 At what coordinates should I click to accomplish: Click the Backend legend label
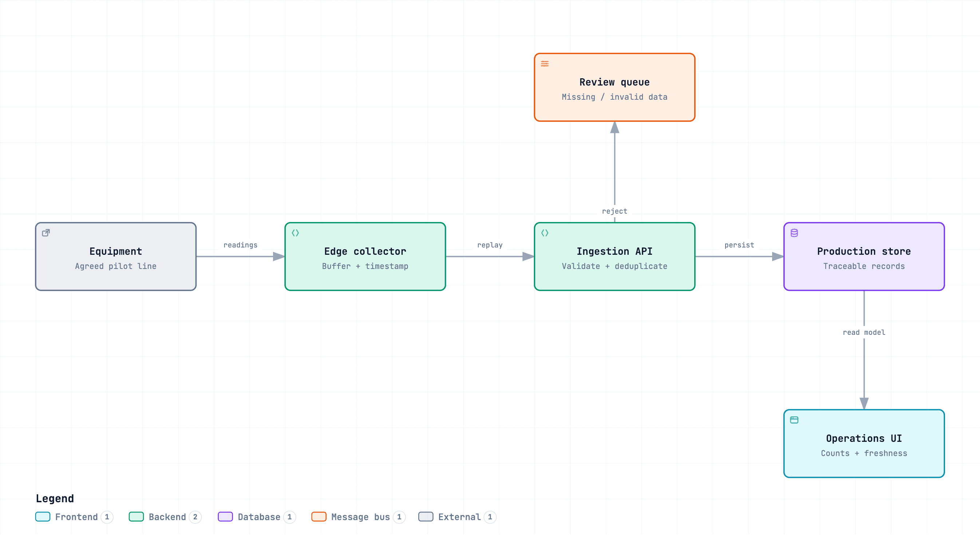point(167,517)
